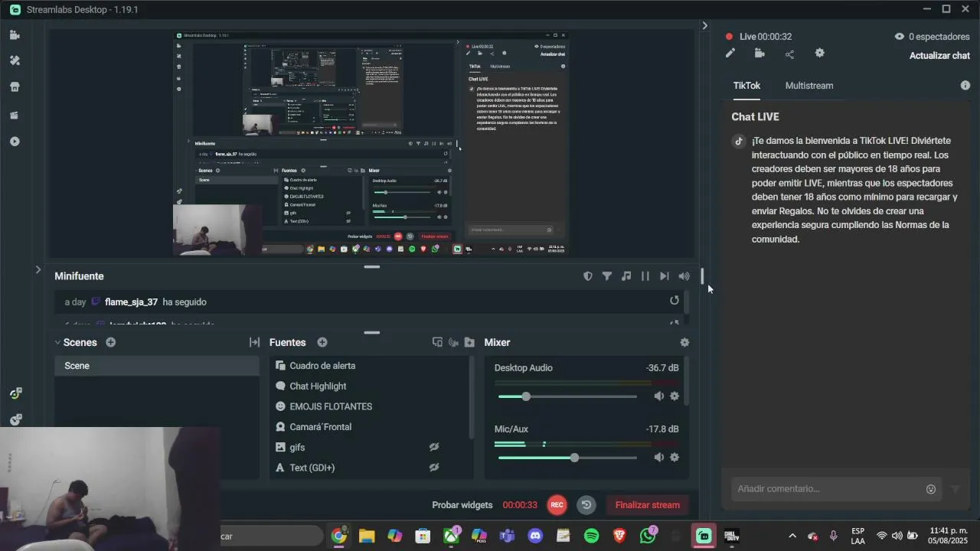Expand the left panel chevron
Image resolution: width=980 pixels, height=551 pixels.
[38, 269]
